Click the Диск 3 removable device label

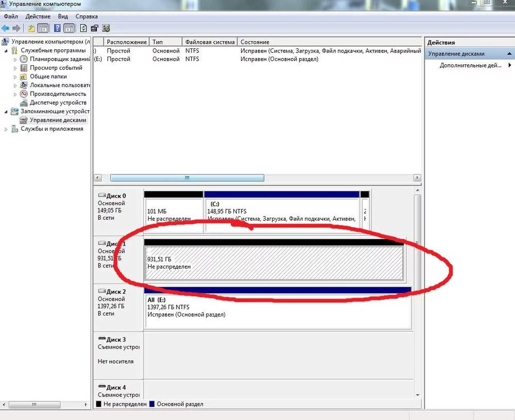[x=116, y=340]
